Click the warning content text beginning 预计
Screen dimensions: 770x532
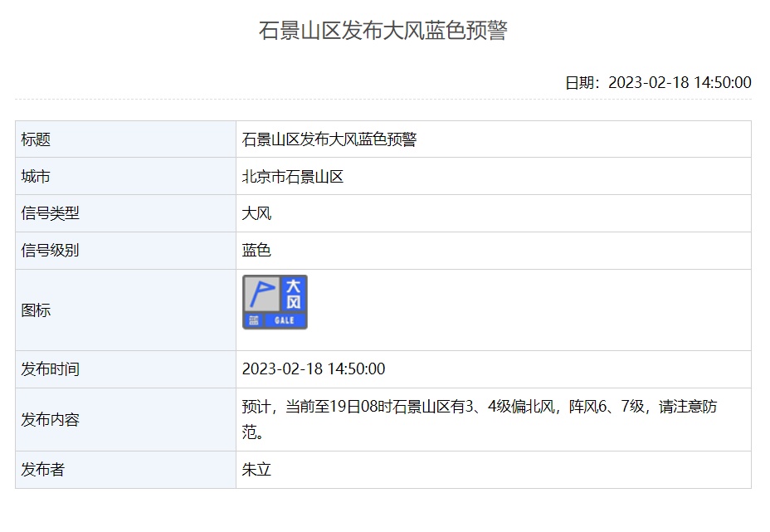(x=479, y=408)
